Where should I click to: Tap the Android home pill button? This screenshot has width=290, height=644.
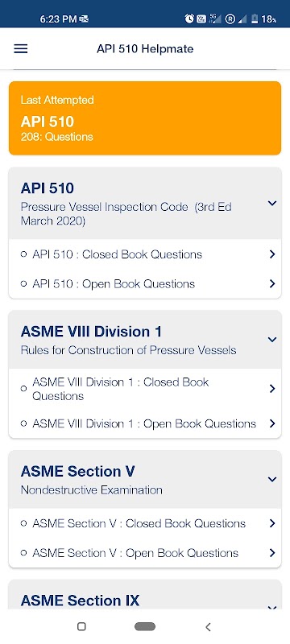pyautogui.click(x=145, y=626)
